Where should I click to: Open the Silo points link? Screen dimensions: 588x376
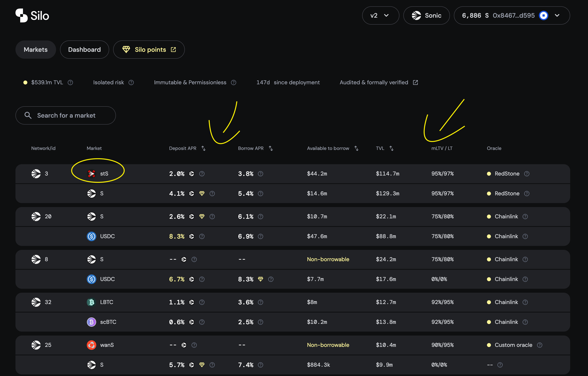(x=149, y=50)
